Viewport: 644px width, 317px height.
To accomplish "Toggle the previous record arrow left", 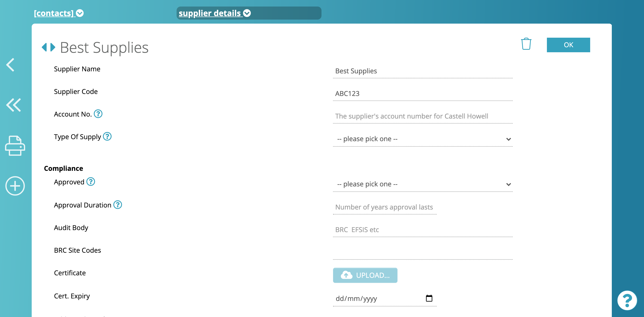I will pyautogui.click(x=44, y=46).
